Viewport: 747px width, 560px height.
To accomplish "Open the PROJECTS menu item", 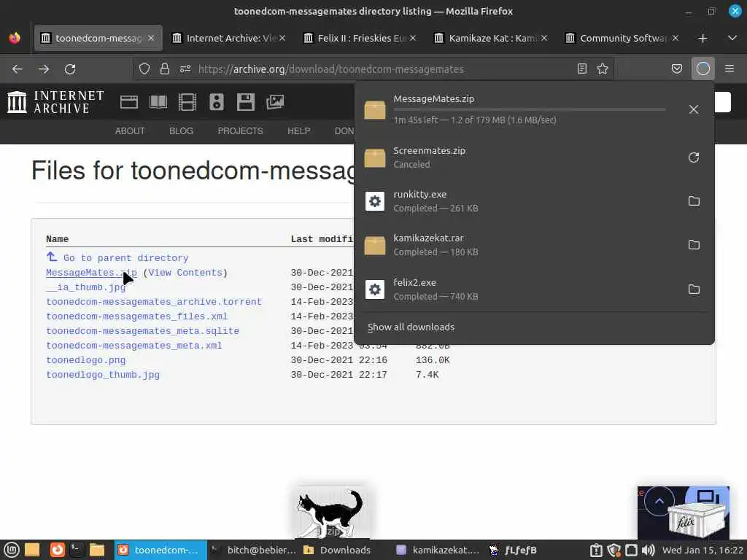I will (x=240, y=131).
